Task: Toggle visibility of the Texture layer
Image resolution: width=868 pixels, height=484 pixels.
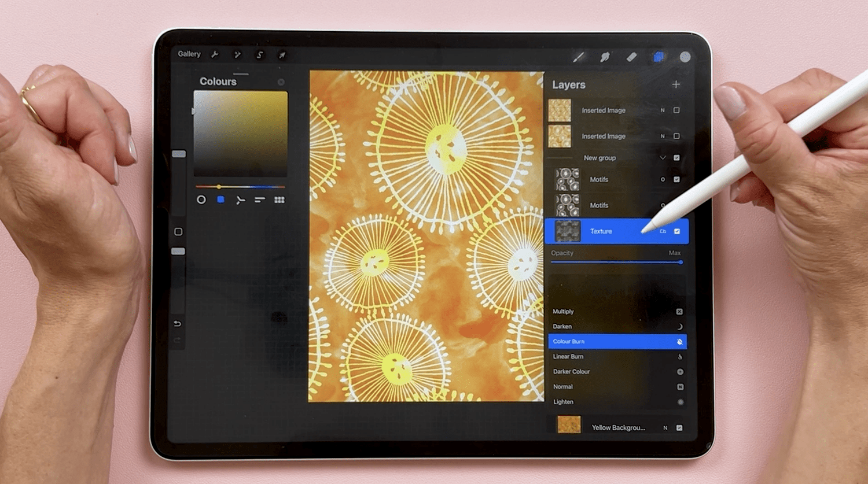Action: coord(678,231)
